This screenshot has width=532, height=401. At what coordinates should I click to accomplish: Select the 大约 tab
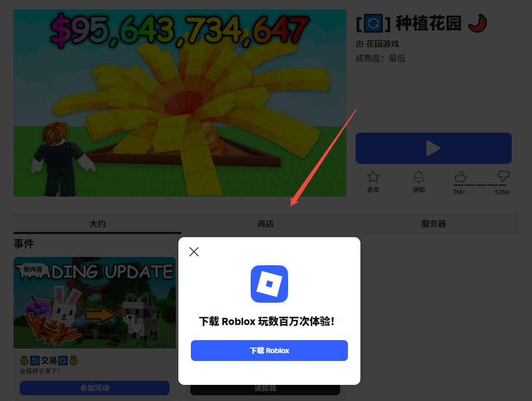[97, 224]
